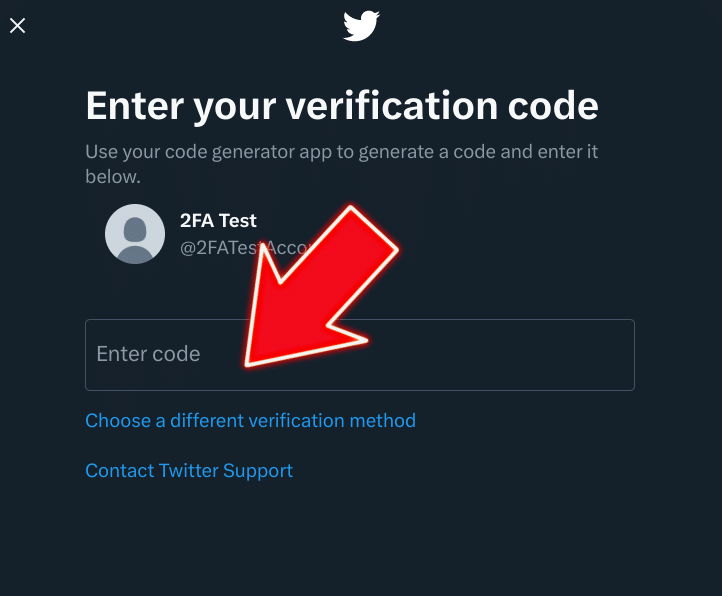The height and width of the screenshot is (596, 722).
Task: Open the Contact Twitter Support link
Action: 189,471
